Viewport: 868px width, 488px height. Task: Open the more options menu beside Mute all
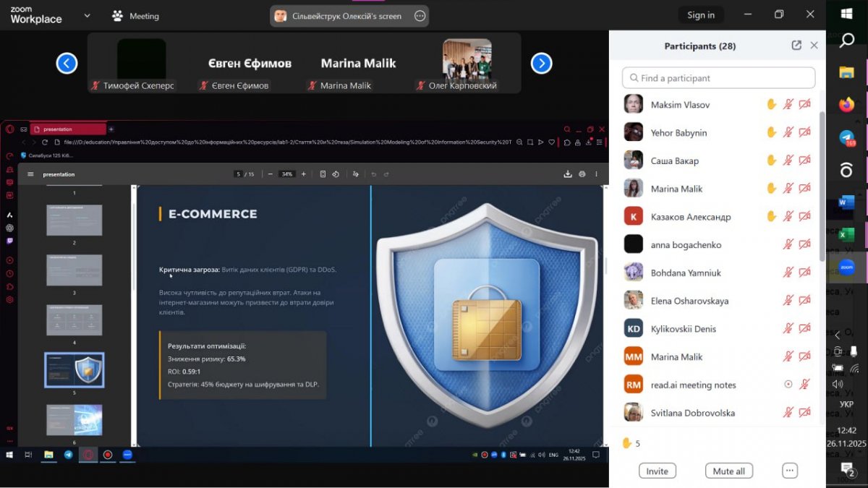pos(789,471)
